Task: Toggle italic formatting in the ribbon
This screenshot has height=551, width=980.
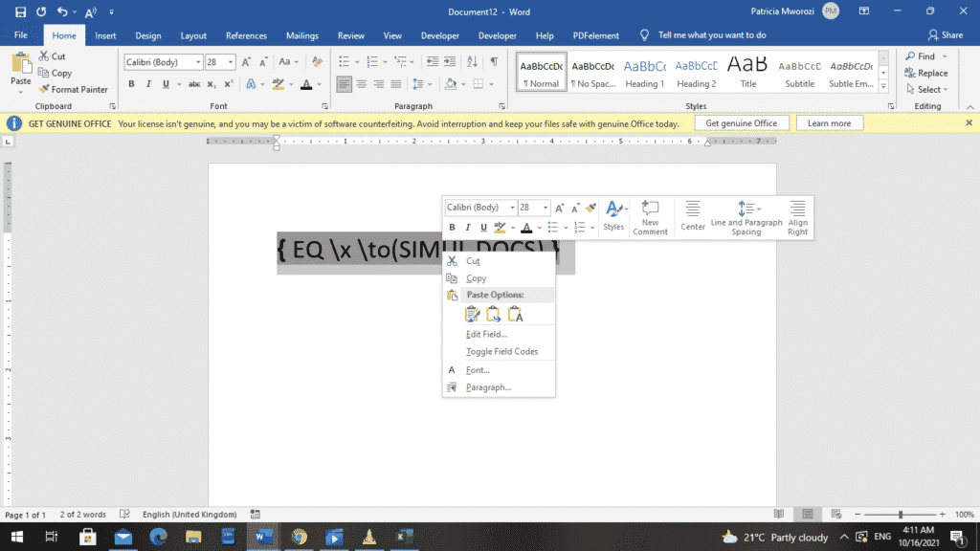Action: pyautogui.click(x=148, y=84)
